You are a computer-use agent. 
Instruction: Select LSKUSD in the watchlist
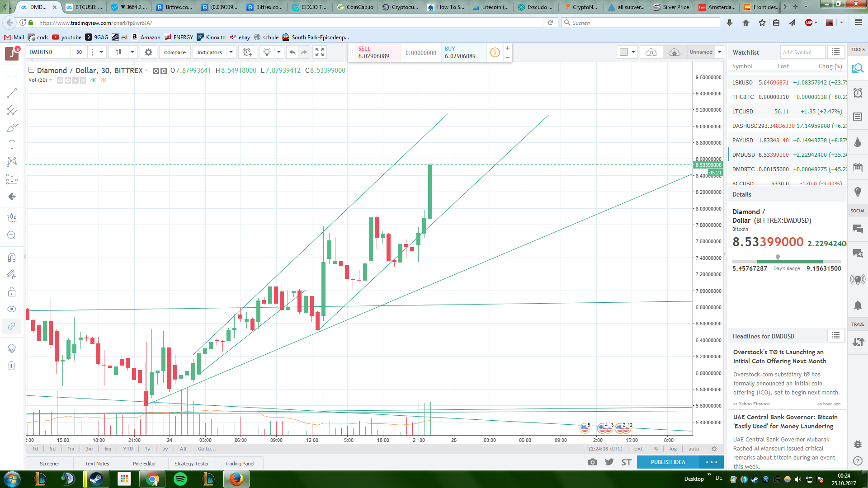click(x=787, y=83)
